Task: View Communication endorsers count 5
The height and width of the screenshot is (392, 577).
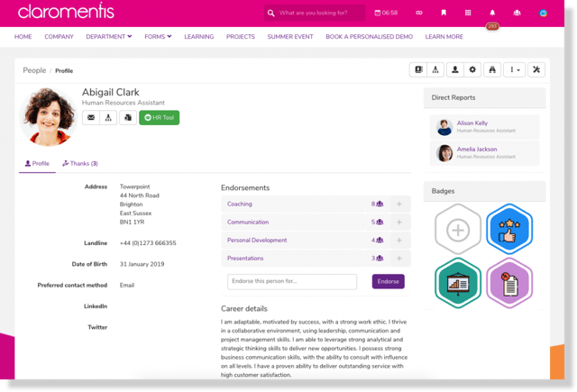Action: click(377, 222)
